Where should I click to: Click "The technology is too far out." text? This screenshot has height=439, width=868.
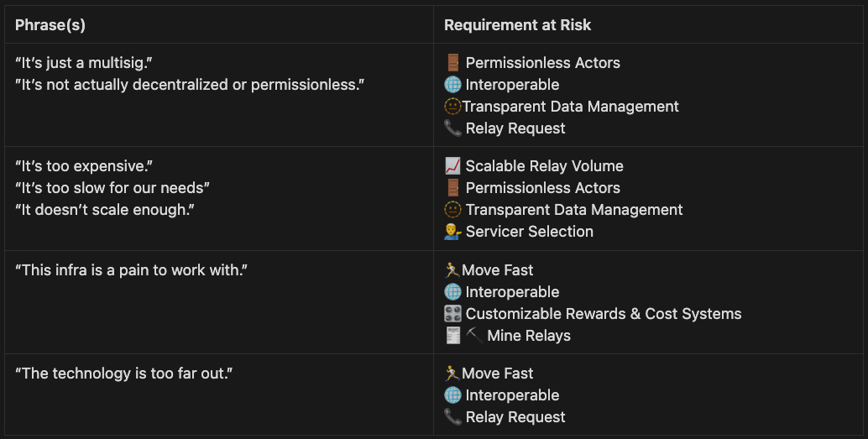(x=124, y=374)
